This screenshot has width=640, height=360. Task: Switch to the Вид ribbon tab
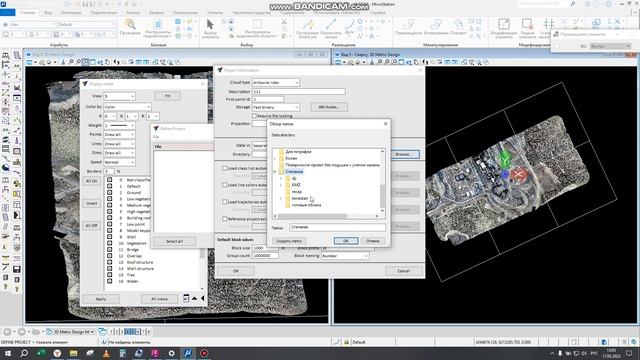tap(48, 13)
